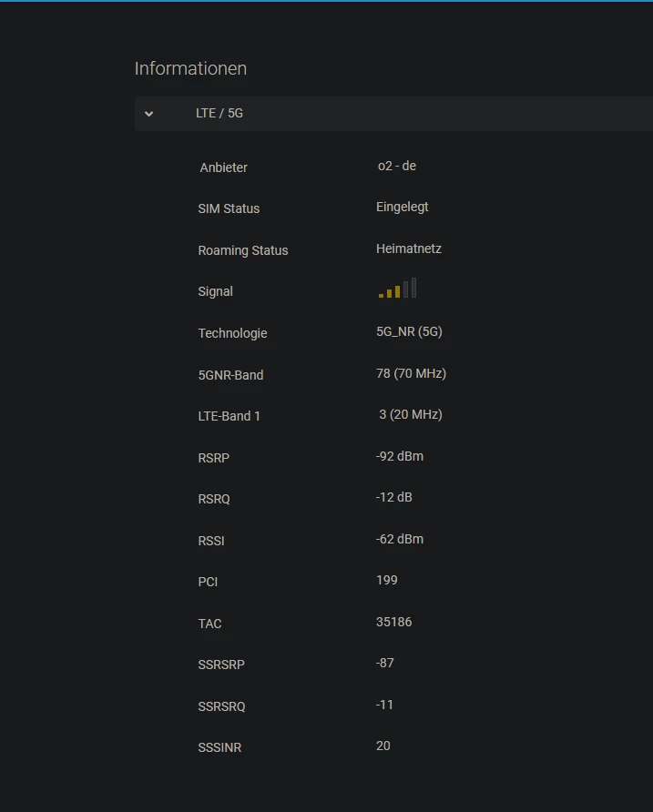Click the RSRP value -92 dBm
This screenshot has width=653, height=812.
click(x=399, y=456)
